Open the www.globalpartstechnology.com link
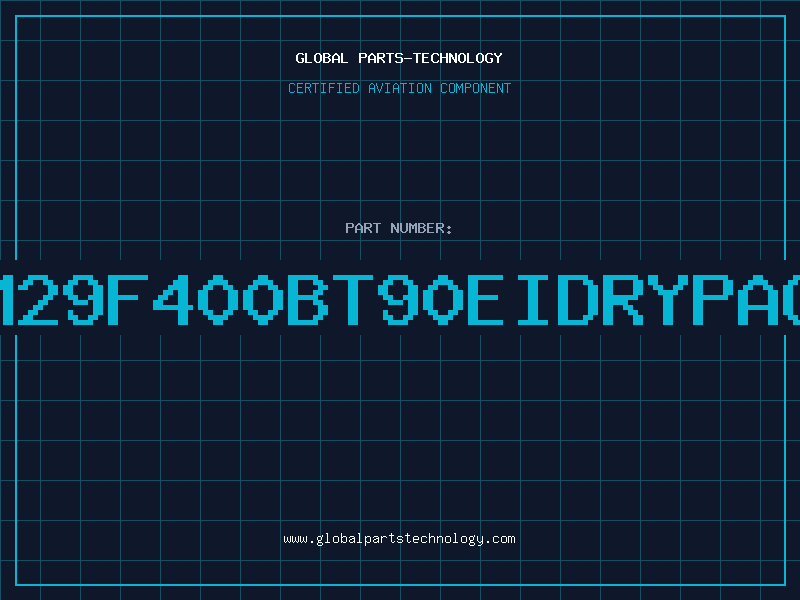This screenshot has width=800, height=600. tap(399, 539)
